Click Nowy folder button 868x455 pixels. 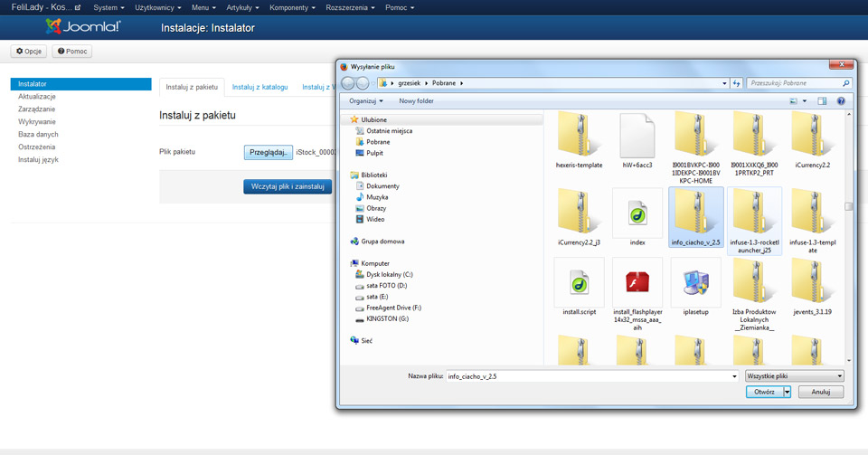tap(416, 100)
